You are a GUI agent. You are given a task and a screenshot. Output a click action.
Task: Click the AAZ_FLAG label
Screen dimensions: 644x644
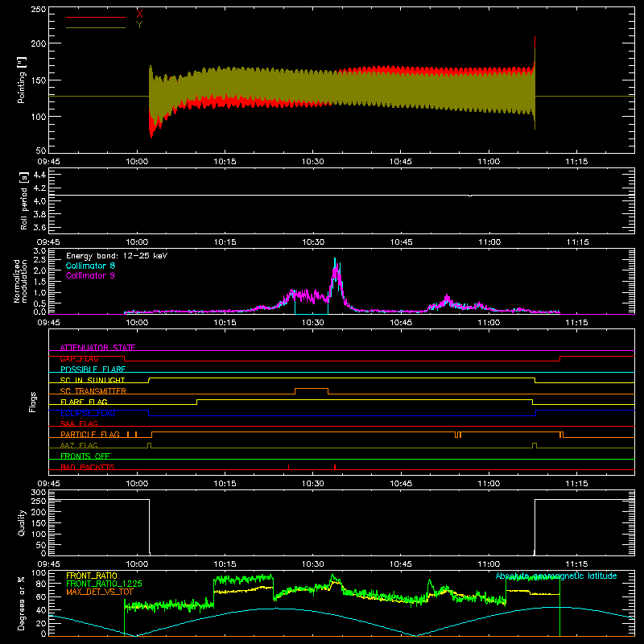(x=79, y=445)
